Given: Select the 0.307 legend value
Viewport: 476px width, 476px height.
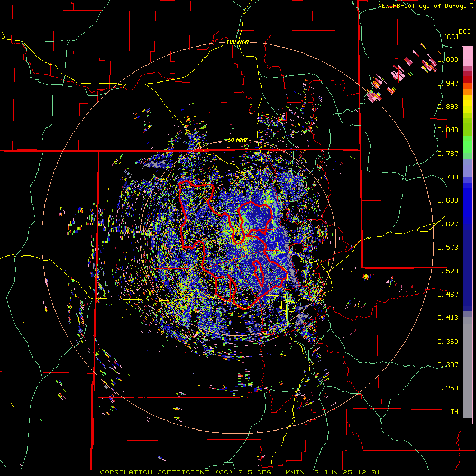Looking at the screenshot, I should click(x=448, y=365).
